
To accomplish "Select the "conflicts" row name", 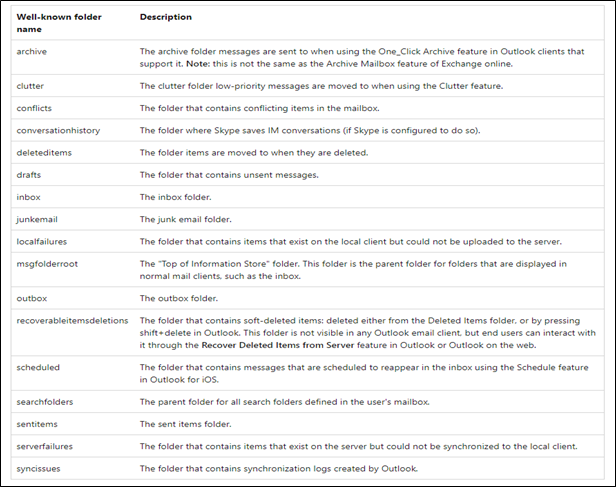I will point(36,108).
